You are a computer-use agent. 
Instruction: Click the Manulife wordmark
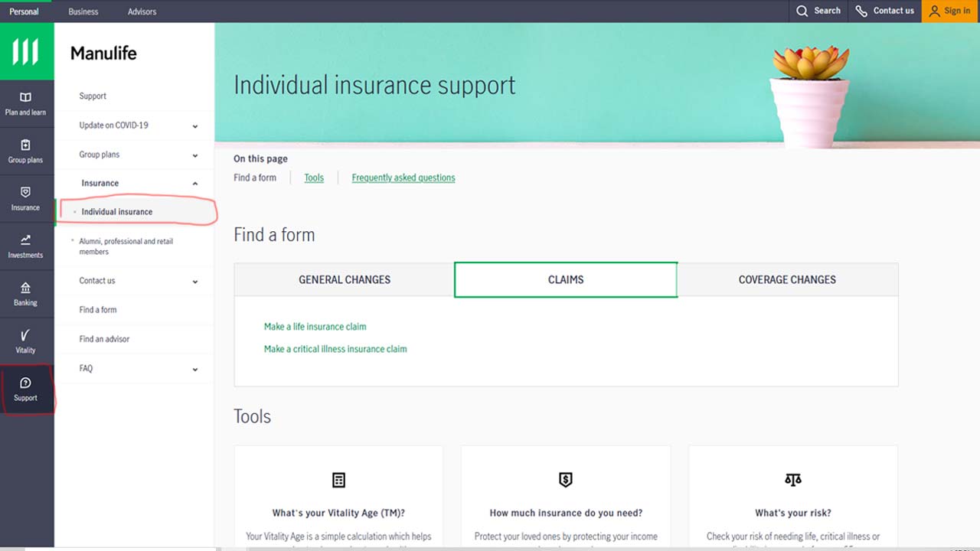pos(103,54)
